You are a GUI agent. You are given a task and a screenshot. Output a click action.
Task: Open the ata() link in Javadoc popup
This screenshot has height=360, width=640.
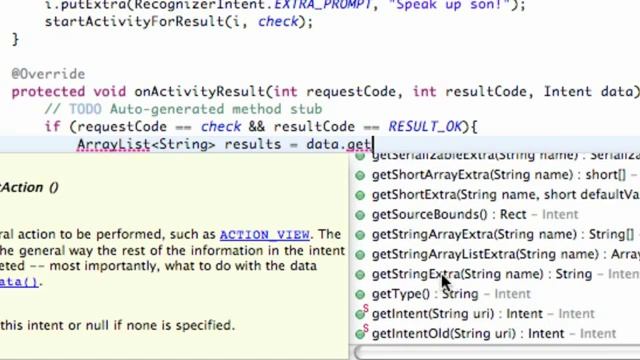click(x=19, y=282)
